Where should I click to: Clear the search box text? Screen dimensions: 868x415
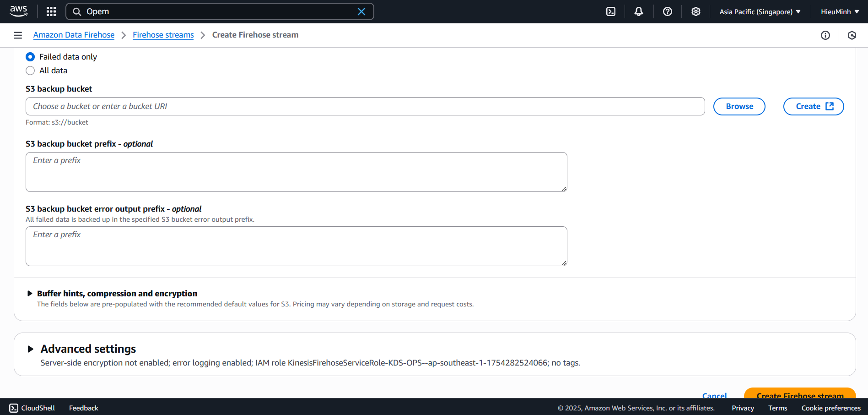point(361,11)
